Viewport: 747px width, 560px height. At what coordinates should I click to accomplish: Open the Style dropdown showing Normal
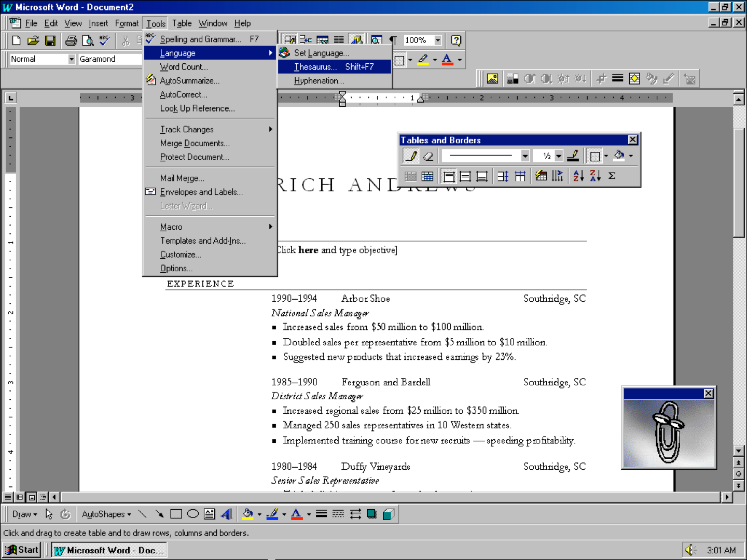pos(72,59)
